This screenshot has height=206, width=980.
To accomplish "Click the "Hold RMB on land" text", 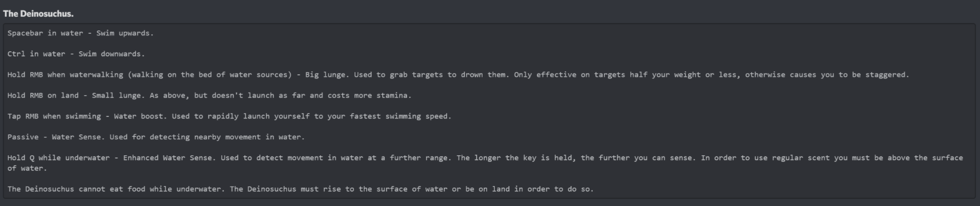I will pyautogui.click(x=43, y=95).
